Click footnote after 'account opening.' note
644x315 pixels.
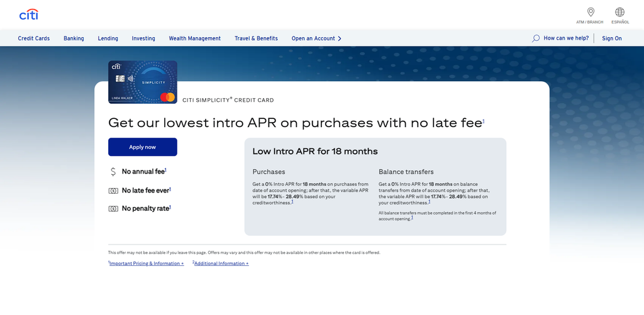412,218
